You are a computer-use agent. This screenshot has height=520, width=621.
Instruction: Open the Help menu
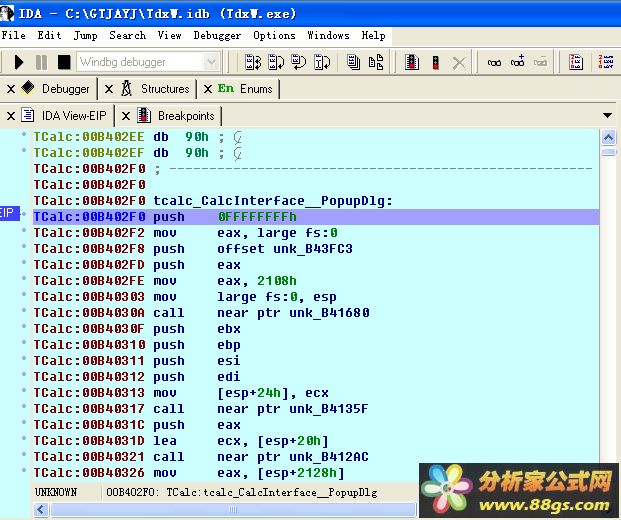(373, 36)
